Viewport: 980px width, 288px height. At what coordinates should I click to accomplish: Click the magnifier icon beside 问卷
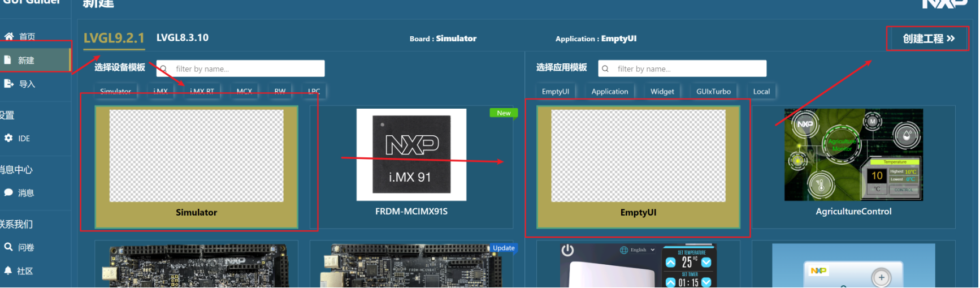8,247
